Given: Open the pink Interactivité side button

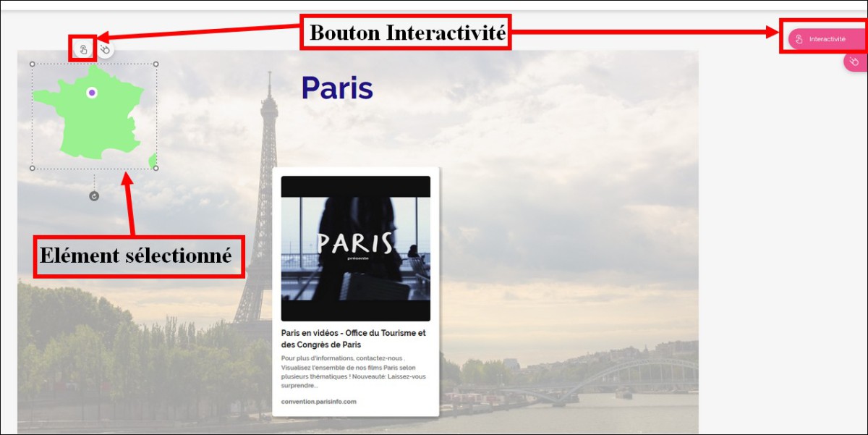Looking at the screenshot, I should pyautogui.click(x=825, y=39).
